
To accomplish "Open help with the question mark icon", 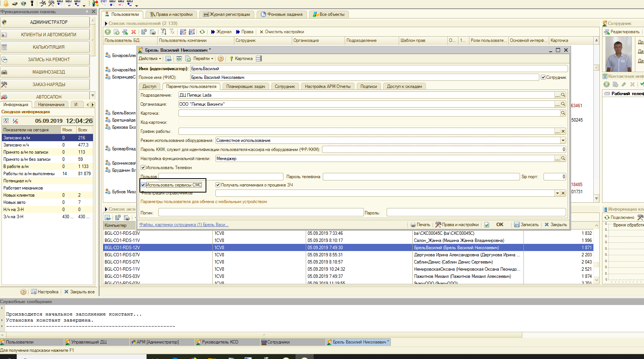I will 221,59.
